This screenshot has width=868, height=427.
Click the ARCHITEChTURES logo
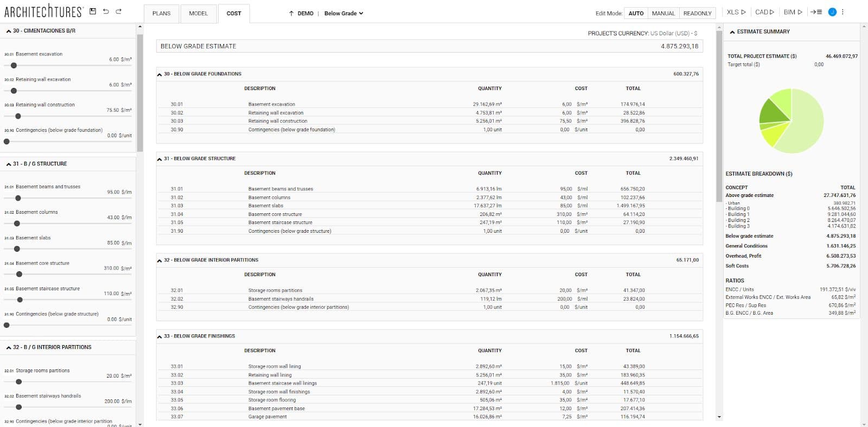coord(43,11)
